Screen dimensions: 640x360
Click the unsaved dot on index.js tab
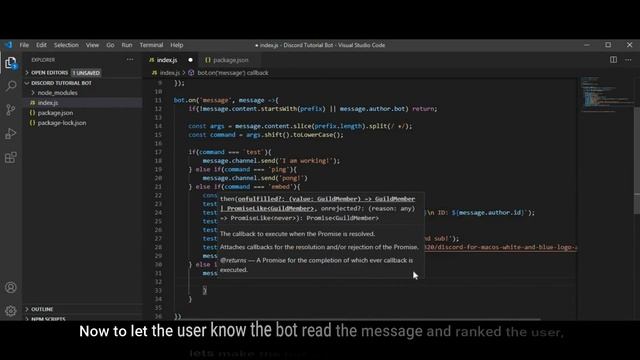(190, 60)
